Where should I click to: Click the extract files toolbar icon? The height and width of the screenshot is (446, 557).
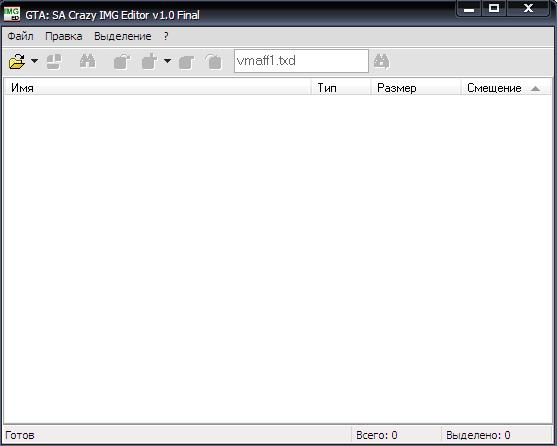(x=122, y=61)
